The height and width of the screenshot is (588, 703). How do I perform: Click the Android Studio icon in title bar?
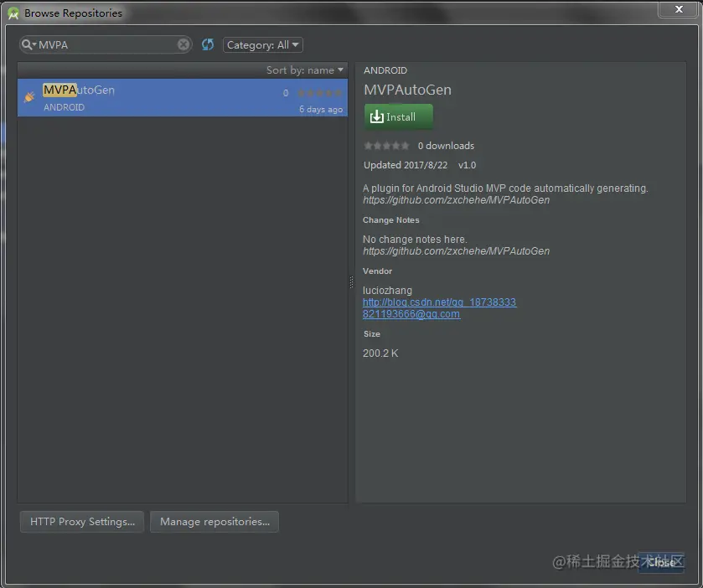tap(13, 13)
